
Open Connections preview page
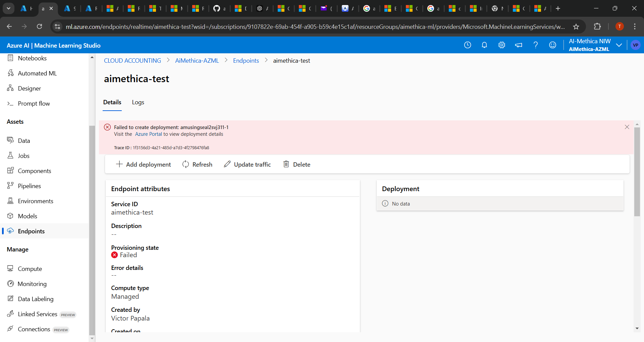pyautogui.click(x=38, y=329)
